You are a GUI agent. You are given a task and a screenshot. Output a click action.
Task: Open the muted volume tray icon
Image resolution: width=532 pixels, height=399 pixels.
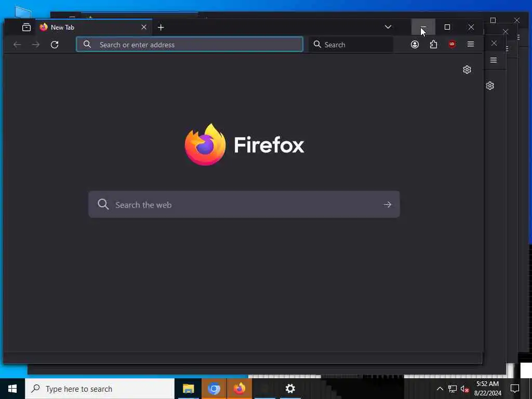click(465, 389)
